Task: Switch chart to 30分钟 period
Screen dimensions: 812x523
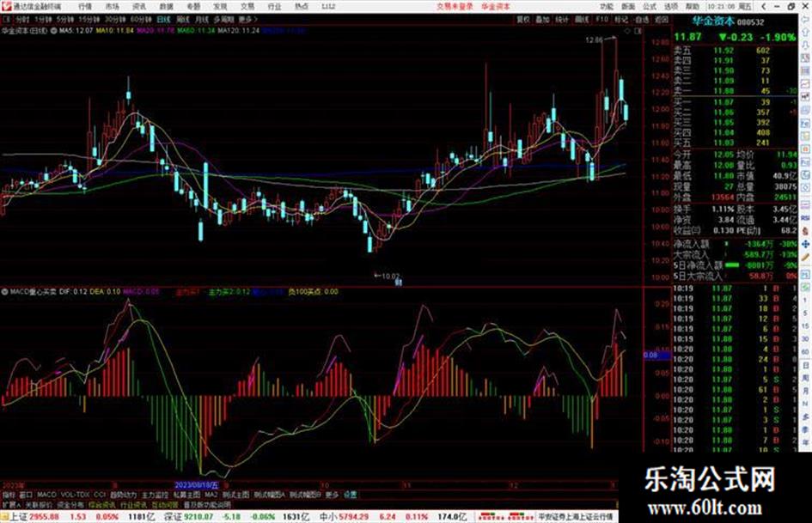Action: (x=114, y=19)
